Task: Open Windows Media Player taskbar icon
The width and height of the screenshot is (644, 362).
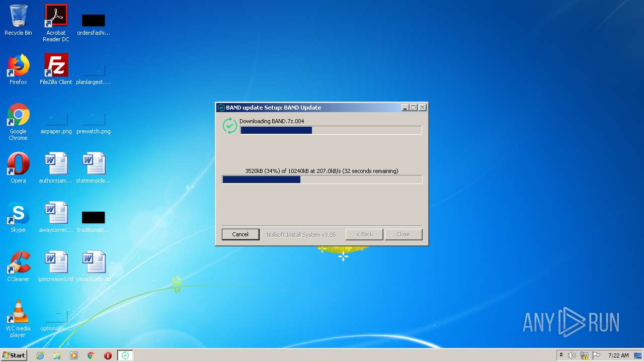Action: (x=74, y=355)
